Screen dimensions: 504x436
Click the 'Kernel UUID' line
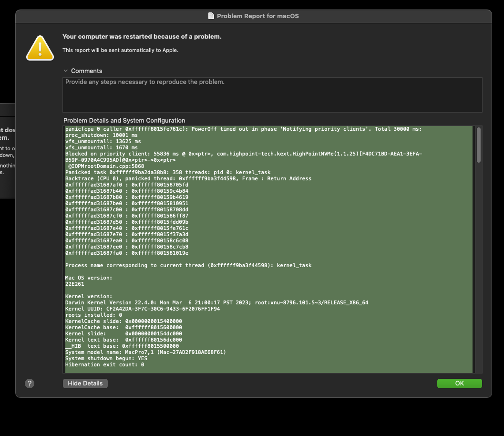143,309
